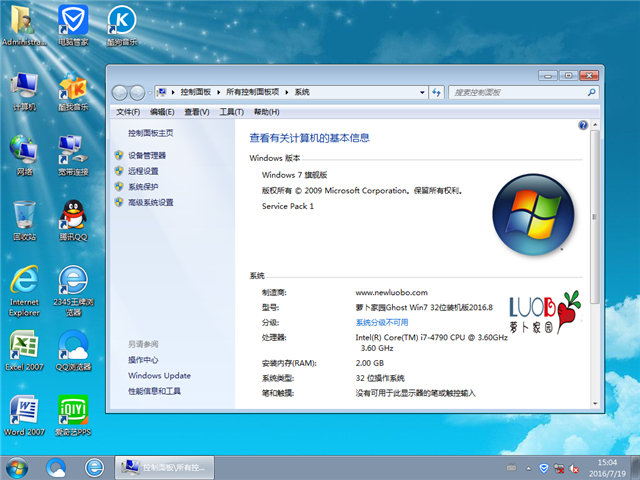Open the Administrator folder desktop icon
The width and height of the screenshot is (640, 480).
click(24, 24)
